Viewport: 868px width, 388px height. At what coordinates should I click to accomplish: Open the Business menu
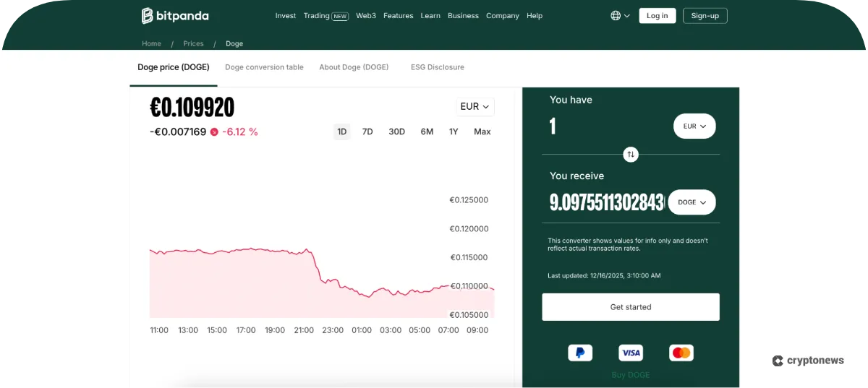pos(463,16)
